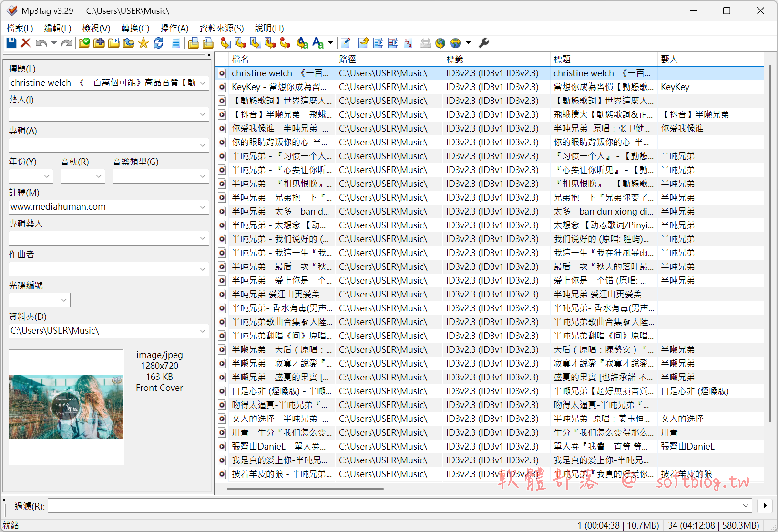Image resolution: width=778 pixels, height=532 pixels.
Task: Open the 轉換(C) menu
Action: [135, 28]
